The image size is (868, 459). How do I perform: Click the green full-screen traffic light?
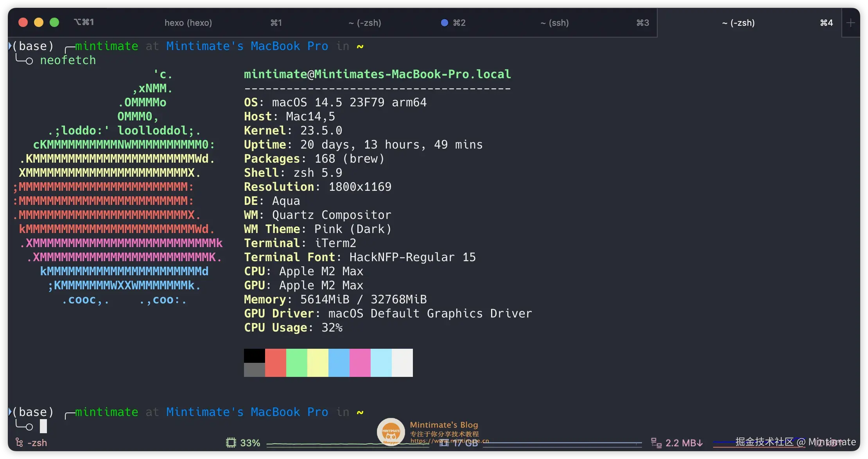54,22
